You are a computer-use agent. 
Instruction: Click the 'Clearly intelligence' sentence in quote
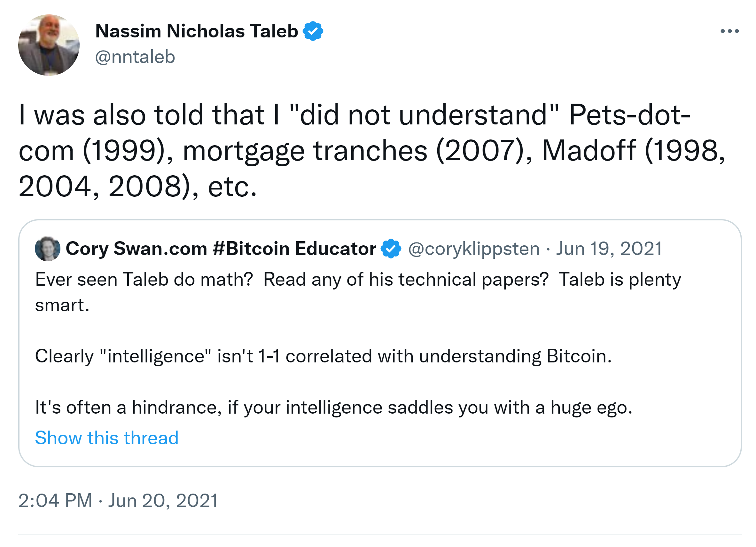click(x=323, y=356)
